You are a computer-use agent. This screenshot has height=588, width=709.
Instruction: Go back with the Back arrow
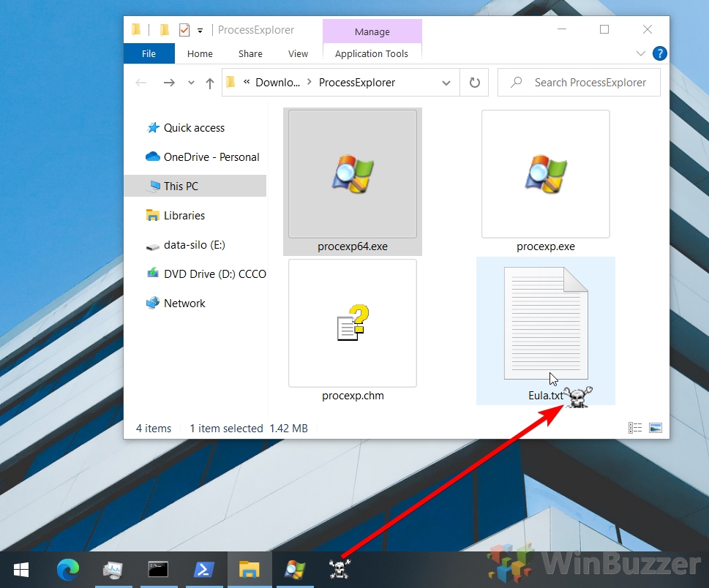click(141, 83)
